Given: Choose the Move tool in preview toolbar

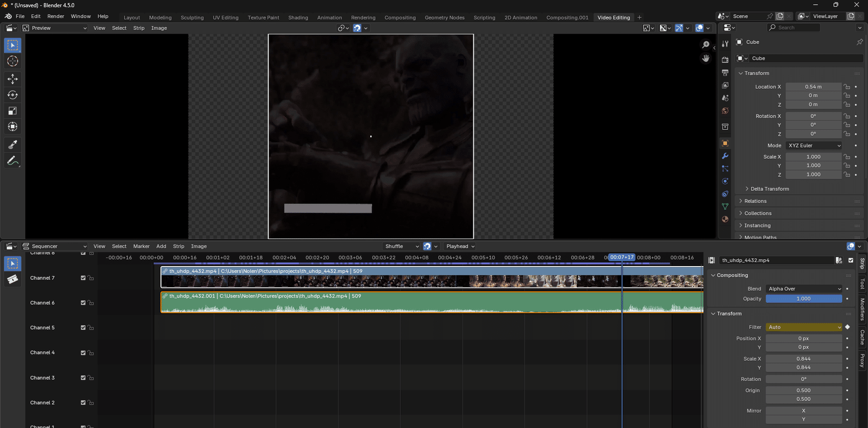Looking at the screenshot, I should point(13,79).
